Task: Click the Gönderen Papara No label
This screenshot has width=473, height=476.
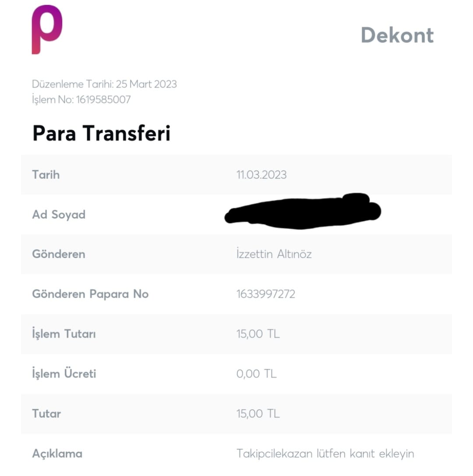Action: click(90, 294)
